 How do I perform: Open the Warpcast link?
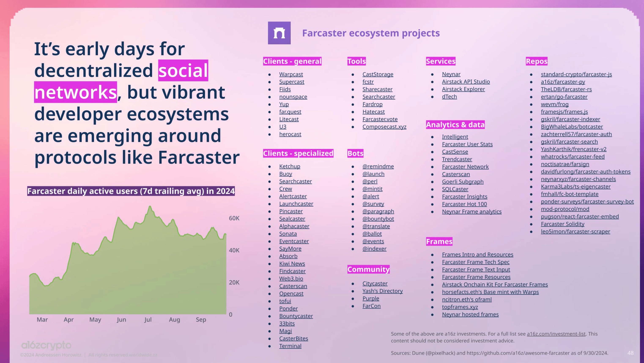coord(291,74)
